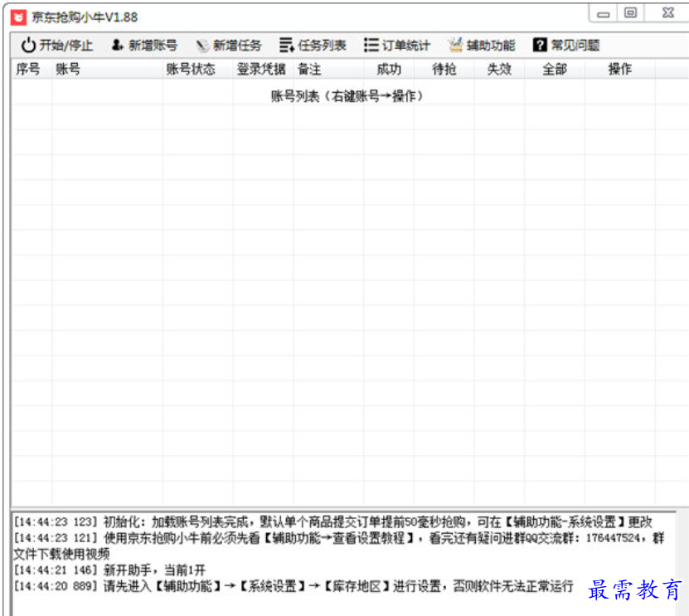Click the 登录凭据 column header

pyautogui.click(x=261, y=69)
